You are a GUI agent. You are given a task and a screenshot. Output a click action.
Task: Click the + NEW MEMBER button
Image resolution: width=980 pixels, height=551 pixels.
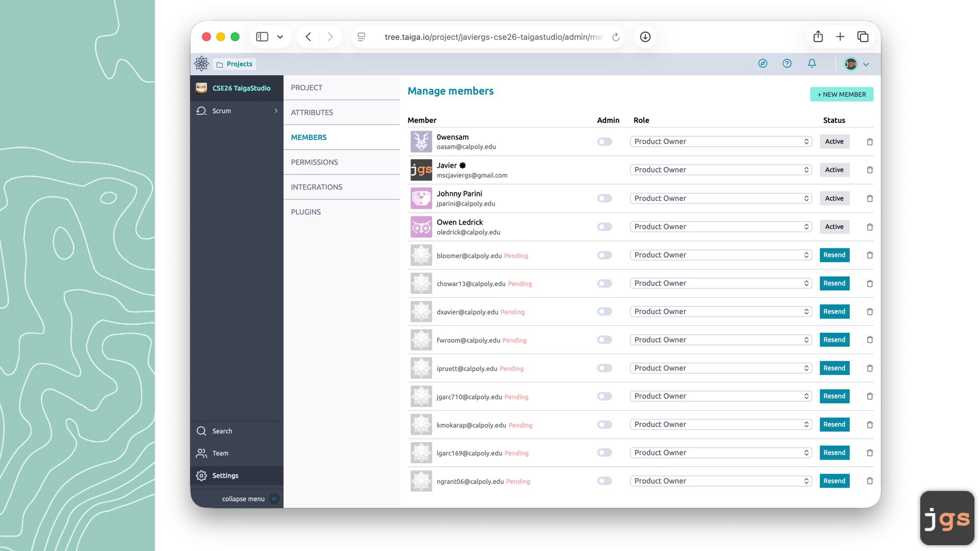841,94
